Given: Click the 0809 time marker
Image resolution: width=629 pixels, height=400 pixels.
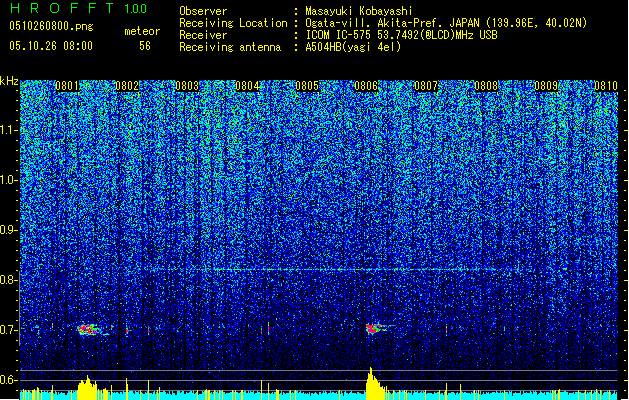Looking at the screenshot, I should click(546, 86).
